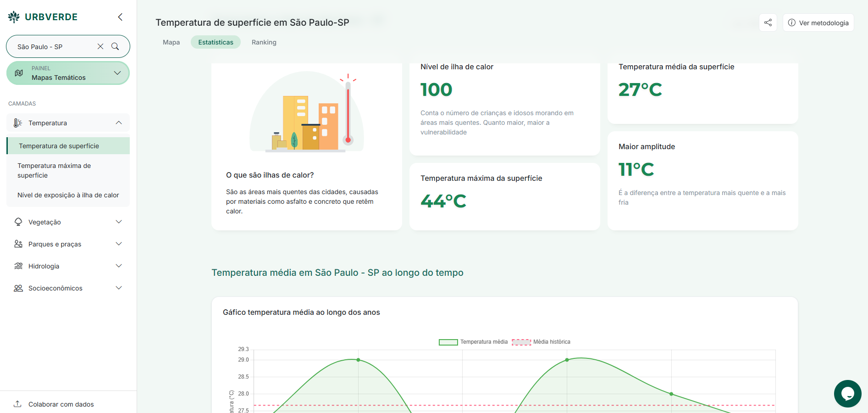Open Ver metodologia

(818, 22)
